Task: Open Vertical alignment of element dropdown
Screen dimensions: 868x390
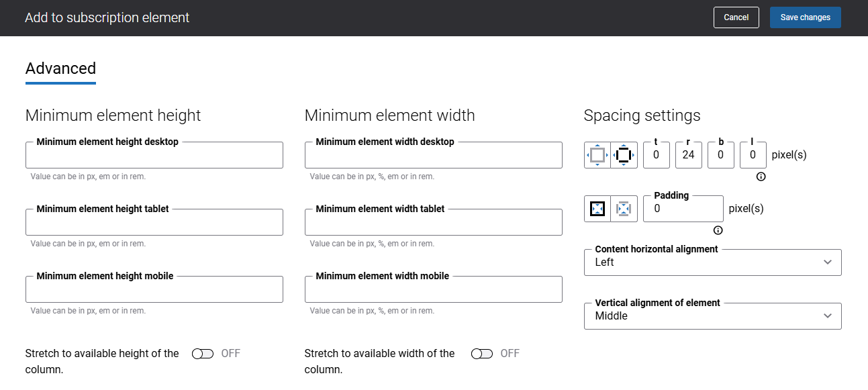Action: 713,316
